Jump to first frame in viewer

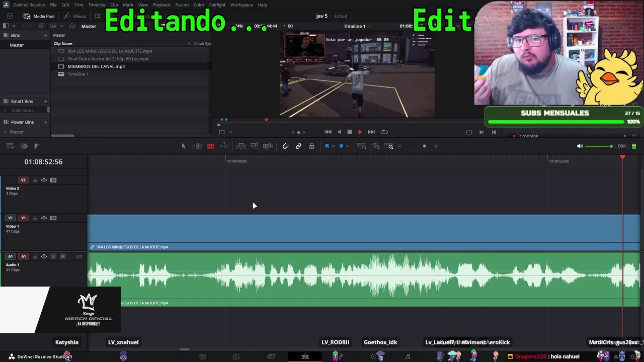coord(328,132)
